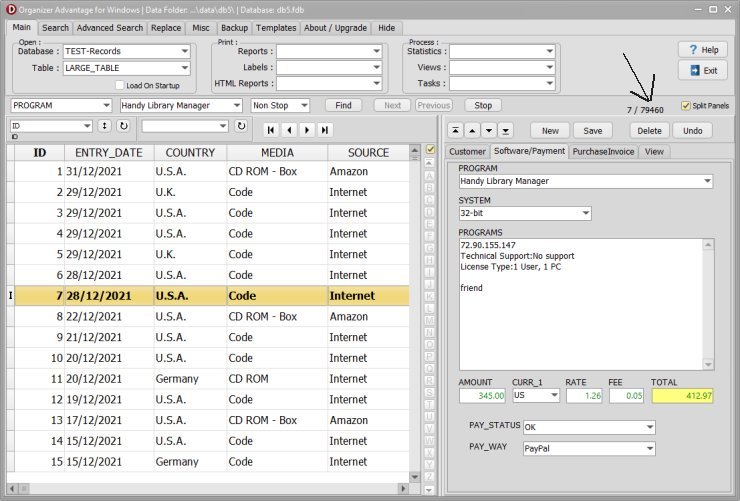Select letter K in alphabet index
This screenshot has height=501, width=740.
pyautogui.click(x=429, y=296)
